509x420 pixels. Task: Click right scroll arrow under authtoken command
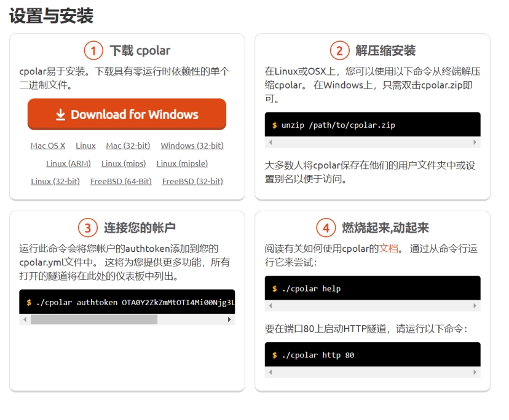click(x=229, y=319)
